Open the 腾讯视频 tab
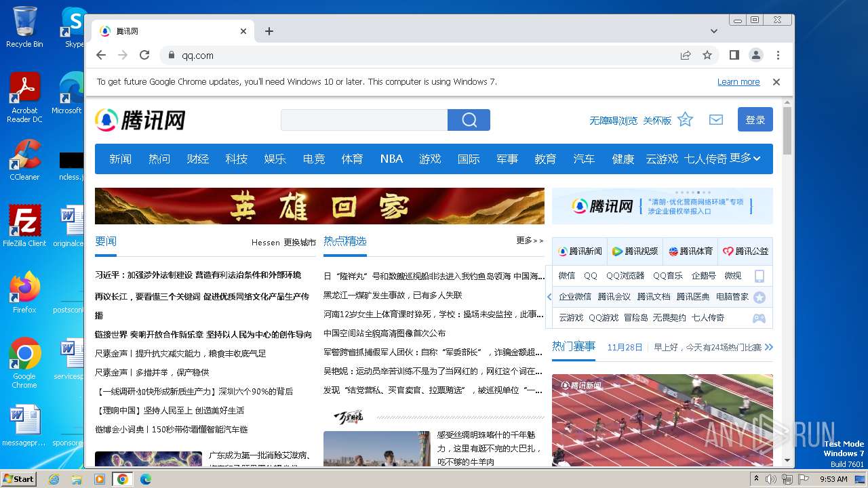Image resolution: width=868 pixels, height=488 pixels. coord(635,251)
